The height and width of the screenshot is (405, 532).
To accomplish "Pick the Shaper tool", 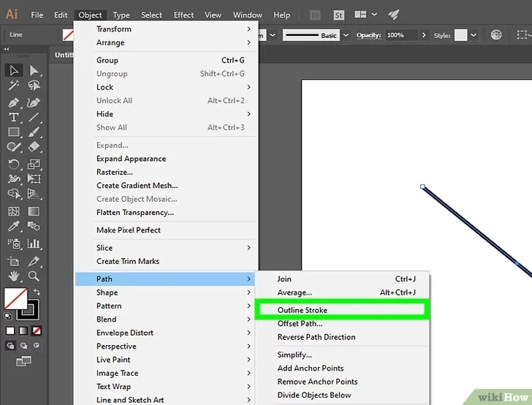I will (14, 147).
